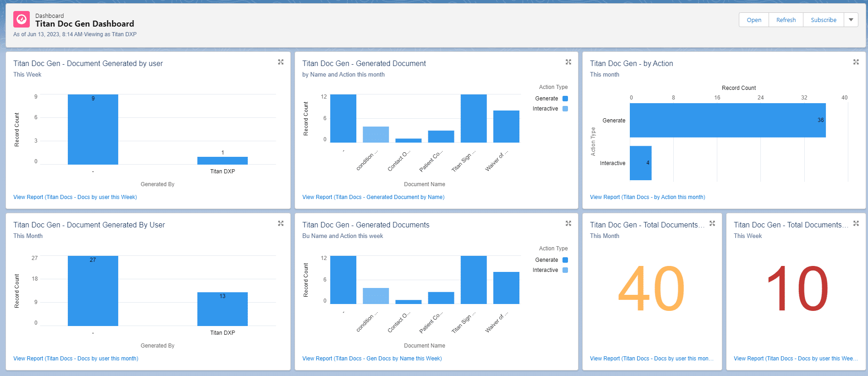Open View Report by Action this month link
This screenshot has width=868, height=376.
(x=647, y=197)
